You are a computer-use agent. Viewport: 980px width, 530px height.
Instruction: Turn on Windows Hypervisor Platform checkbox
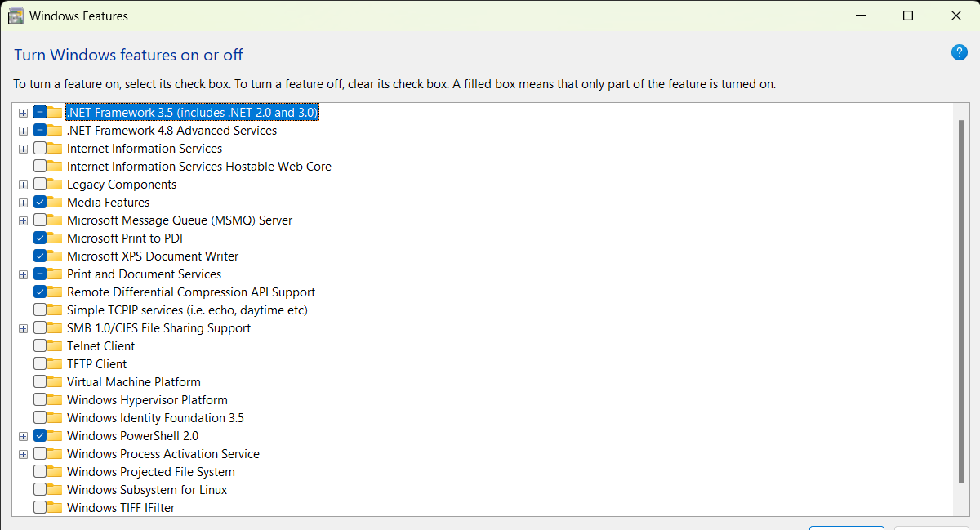tap(40, 400)
